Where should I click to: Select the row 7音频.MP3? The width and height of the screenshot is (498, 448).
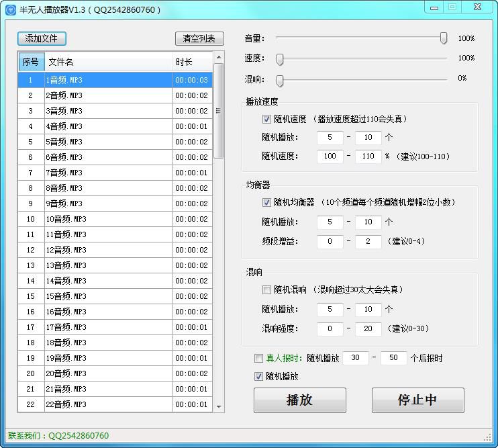115,173
